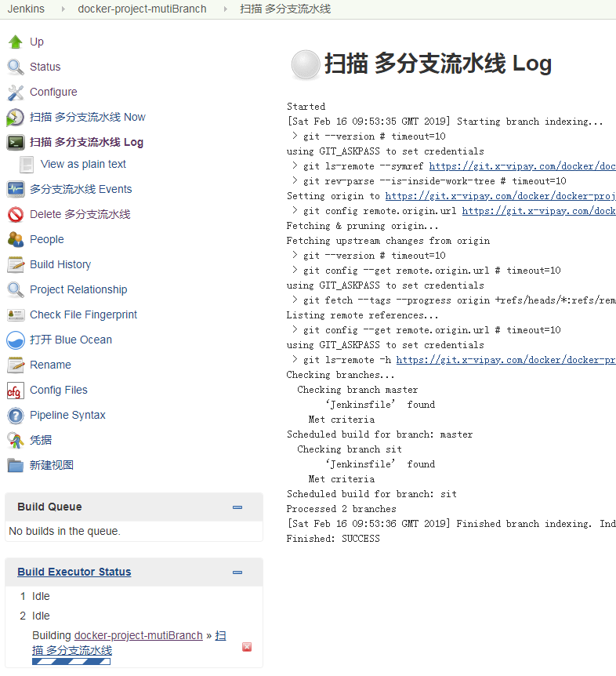Open Build History link

[x=60, y=264]
